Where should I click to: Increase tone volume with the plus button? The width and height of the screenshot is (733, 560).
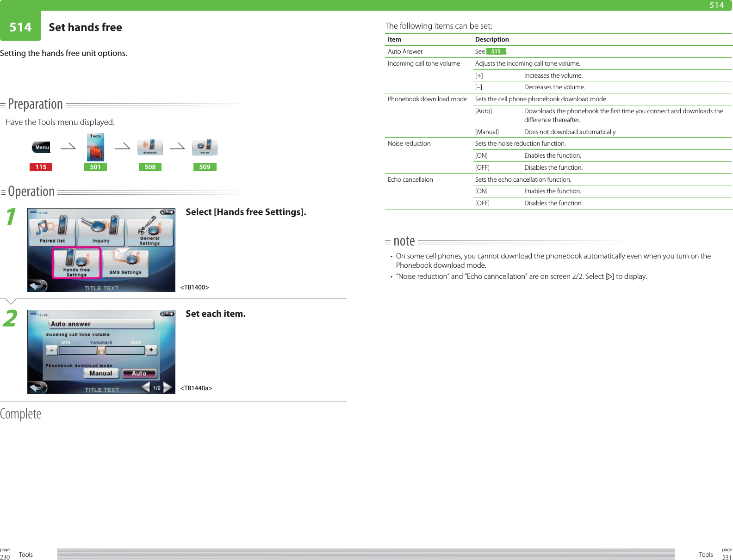click(x=151, y=350)
